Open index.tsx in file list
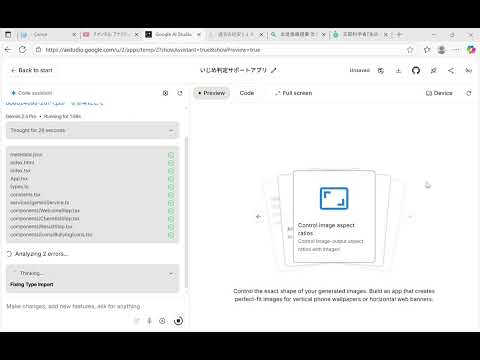Screen dimensions: 480x360 [x=20, y=171]
